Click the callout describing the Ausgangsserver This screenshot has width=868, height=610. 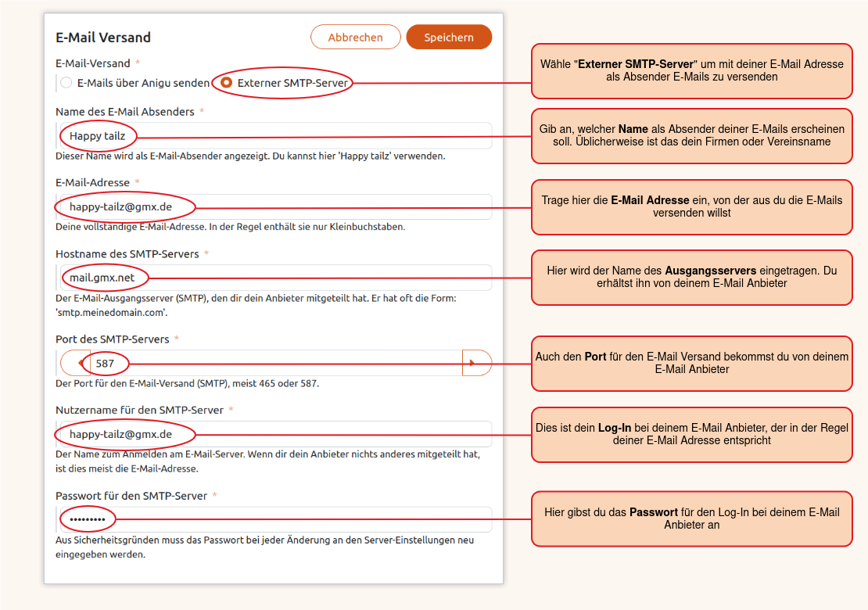(x=691, y=277)
